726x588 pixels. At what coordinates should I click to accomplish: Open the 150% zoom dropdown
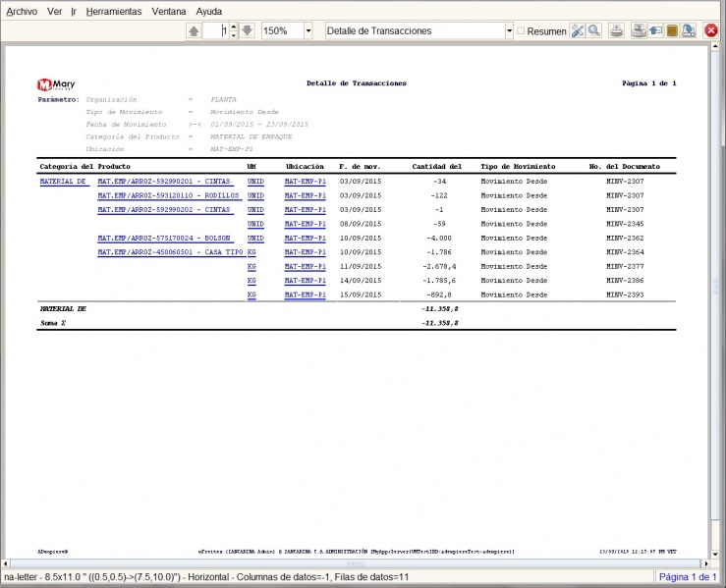308,31
